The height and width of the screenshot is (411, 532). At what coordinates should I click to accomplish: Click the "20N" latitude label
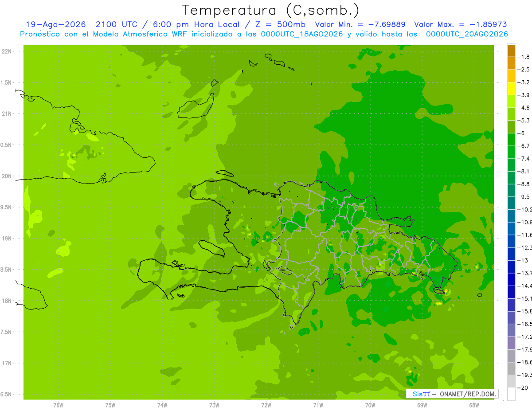[7, 176]
